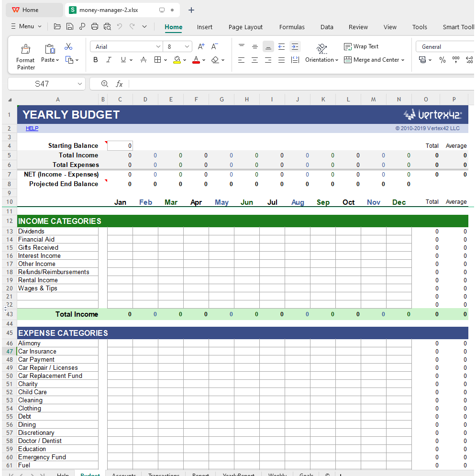This screenshot has height=476, width=476.
Task: Click the Print icon in quick access toolbar
Action: click(95, 27)
